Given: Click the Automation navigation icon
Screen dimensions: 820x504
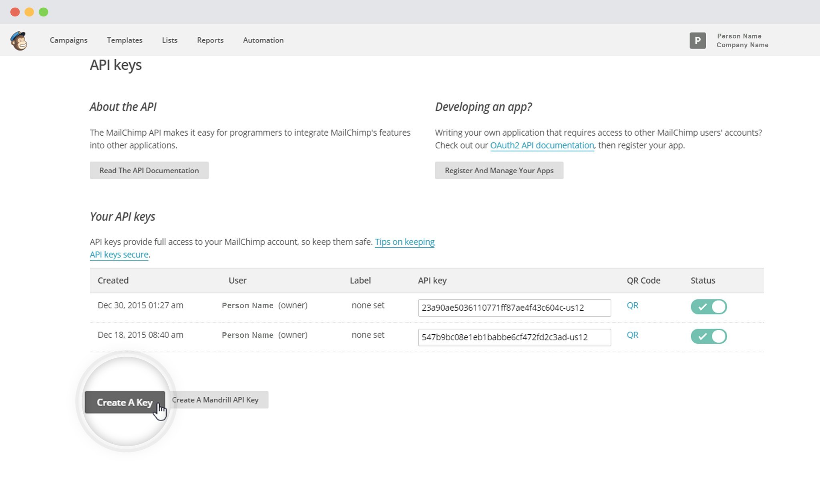Looking at the screenshot, I should pyautogui.click(x=263, y=40).
